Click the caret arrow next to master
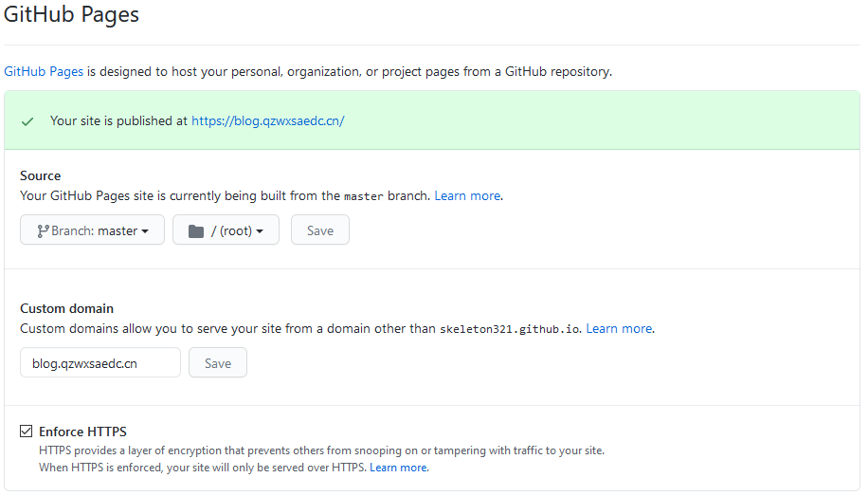The height and width of the screenshot is (496, 868). tap(145, 231)
